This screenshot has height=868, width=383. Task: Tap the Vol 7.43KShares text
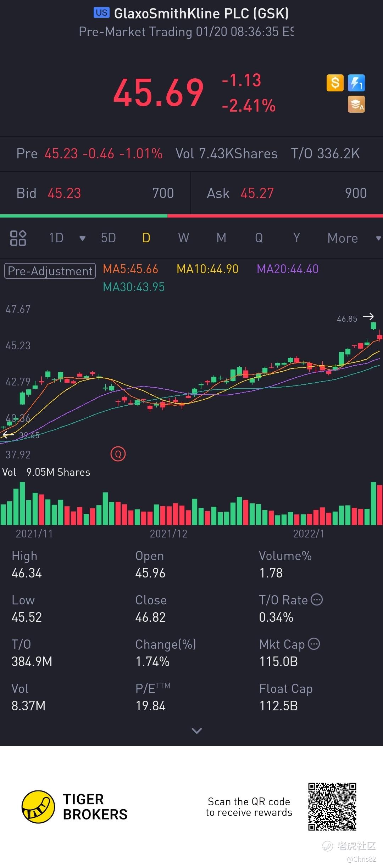[227, 154]
